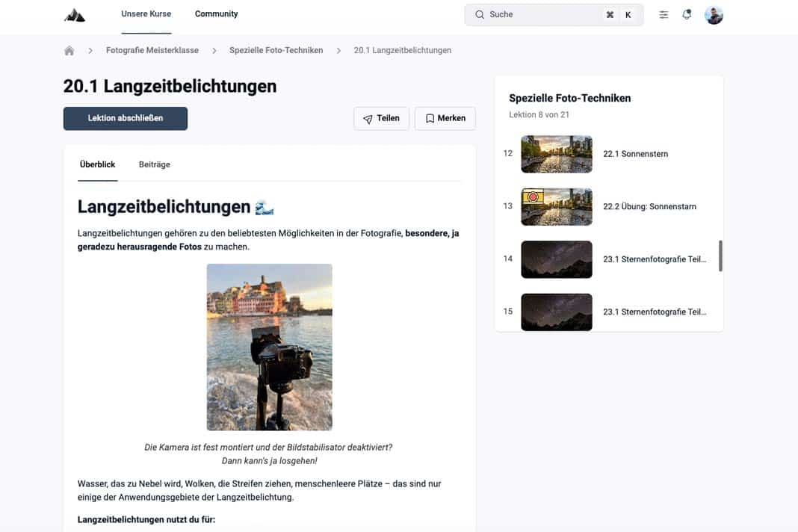Open your profile avatar menu
Screen dimensions: 798x532
point(714,13)
